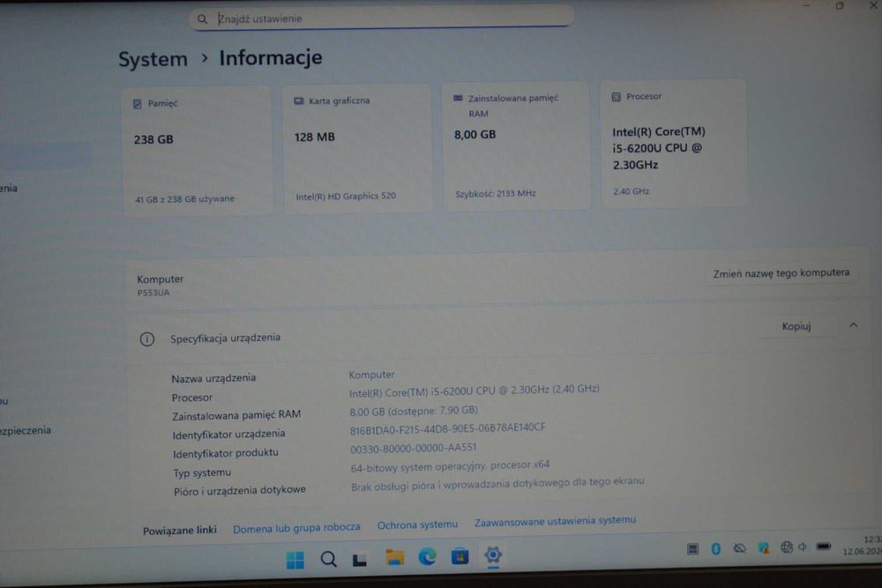882x588 pixels.
Task: Open the Zainstalowana pamięć RAM card
Action: [x=516, y=145]
